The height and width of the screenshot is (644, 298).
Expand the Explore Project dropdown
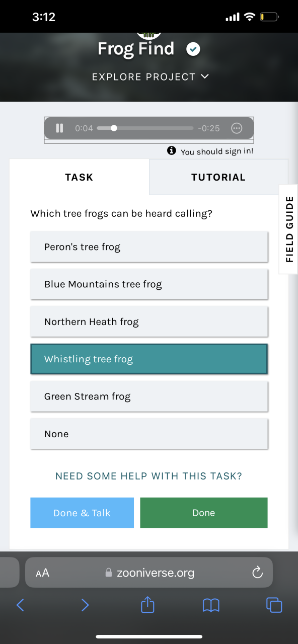coord(150,77)
